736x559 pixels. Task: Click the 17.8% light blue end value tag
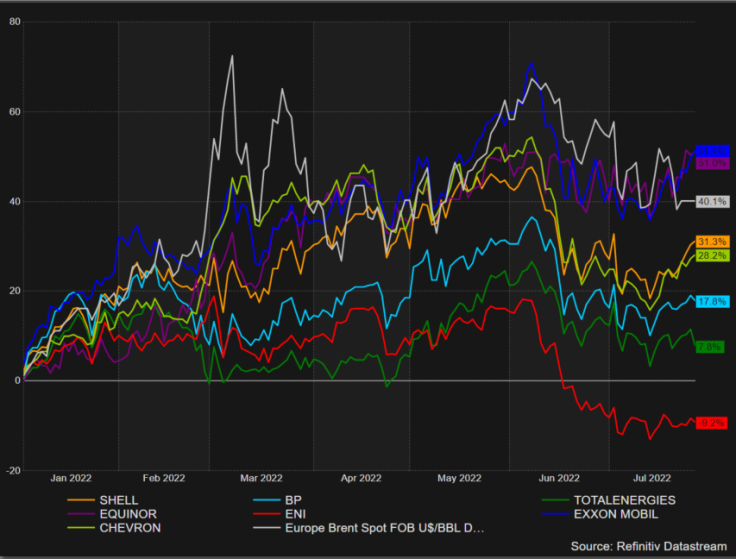coord(712,301)
